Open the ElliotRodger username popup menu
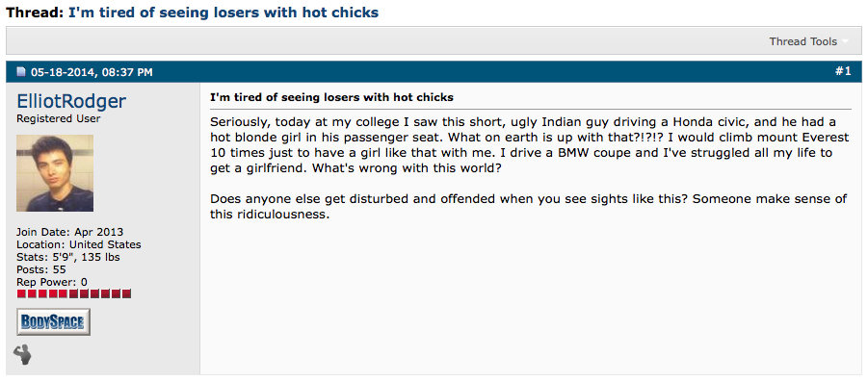The width and height of the screenshot is (868, 381). (71, 101)
